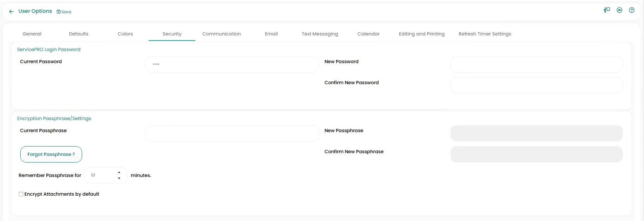Open the video camera tutorial icon
Viewport: 644px width, 221px height.
(x=619, y=10)
